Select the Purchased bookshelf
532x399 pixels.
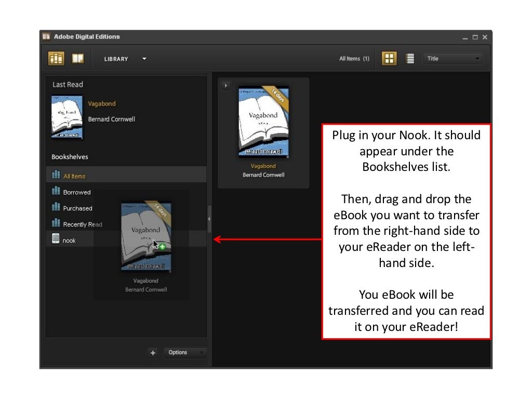point(126,208)
